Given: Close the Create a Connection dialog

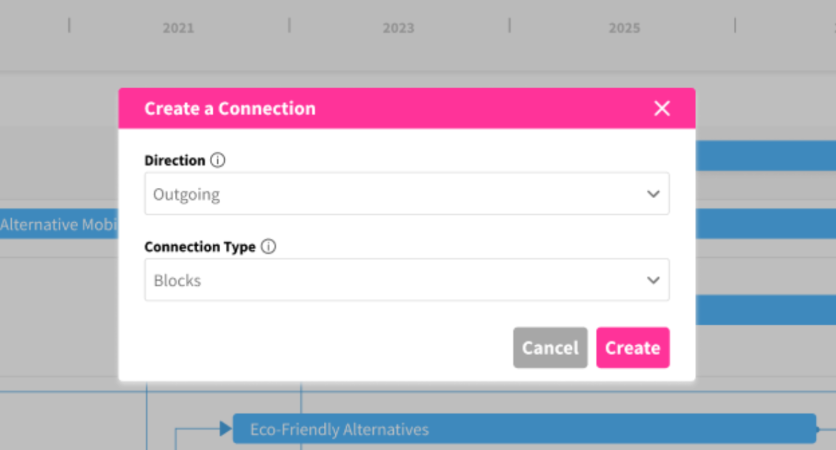Looking at the screenshot, I should [662, 109].
